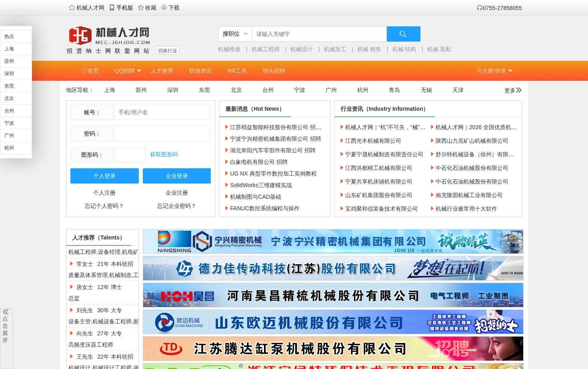Click the 企业登录 button
Image resolution: width=588 pixels, height=369 pixels.
(177, 176)
